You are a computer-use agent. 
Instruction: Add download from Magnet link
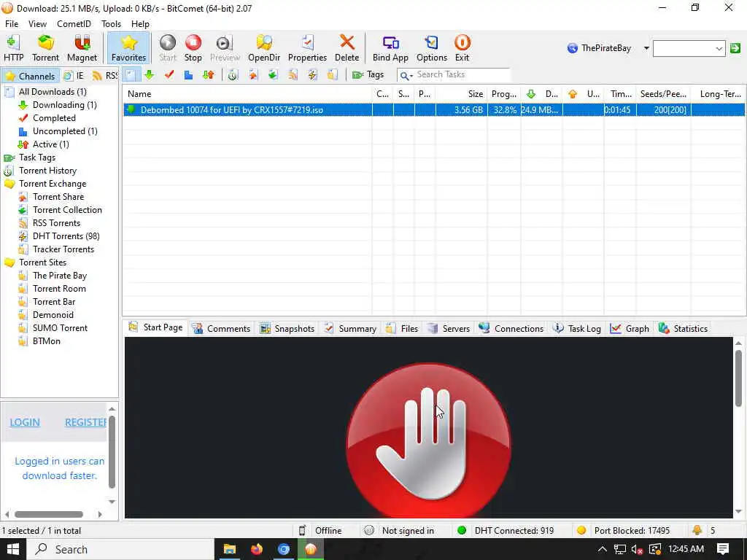click(82, 48)
